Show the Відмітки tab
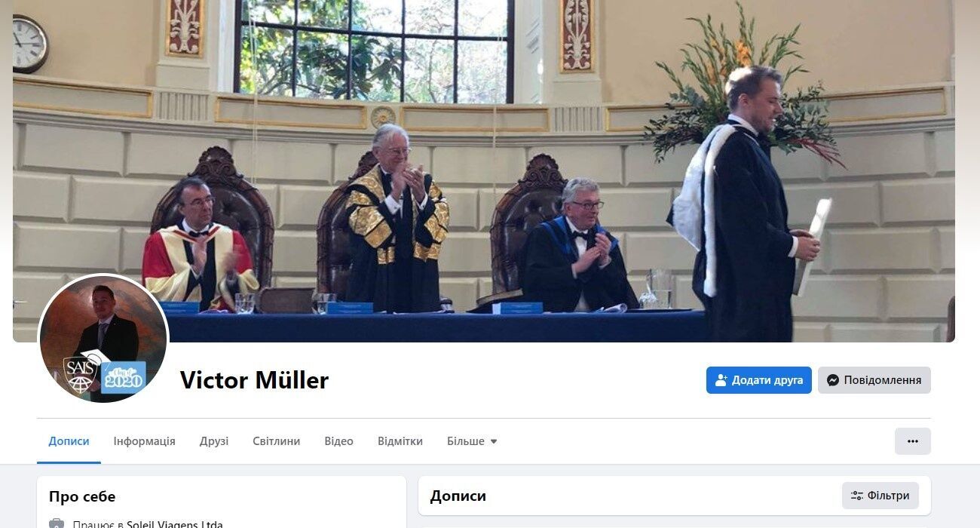Screen dimensions: 980x528 (x=400, y=441)
